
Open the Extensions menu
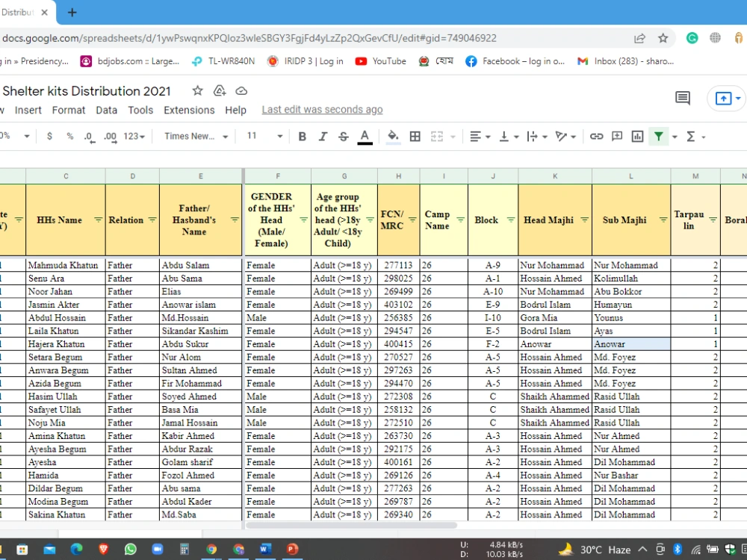(189, 110)
